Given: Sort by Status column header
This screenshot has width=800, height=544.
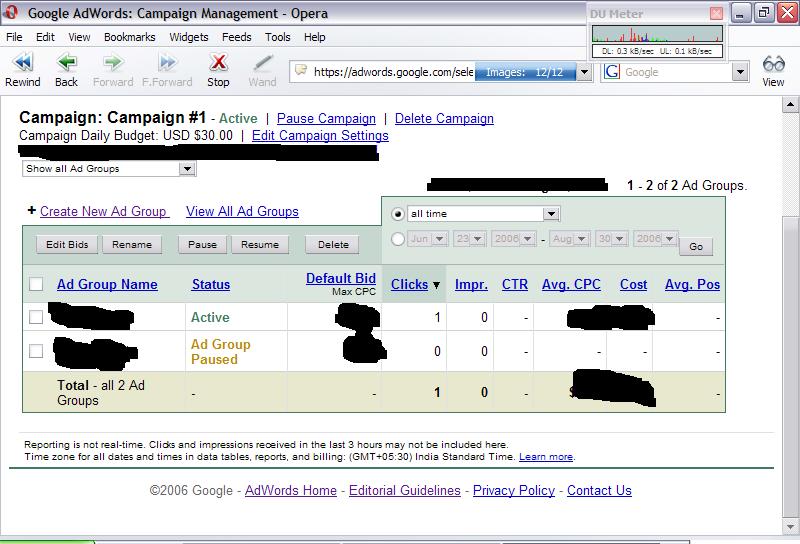Looking at the screenshot, I should click(211, 284).
